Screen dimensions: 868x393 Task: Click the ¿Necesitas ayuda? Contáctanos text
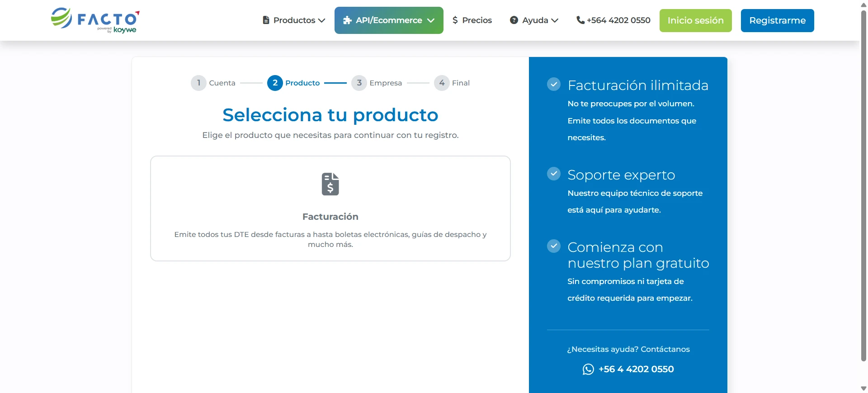(x=628, y=349)
